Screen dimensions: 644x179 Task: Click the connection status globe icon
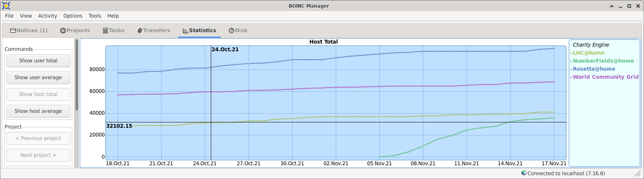(x=524, y=173)
